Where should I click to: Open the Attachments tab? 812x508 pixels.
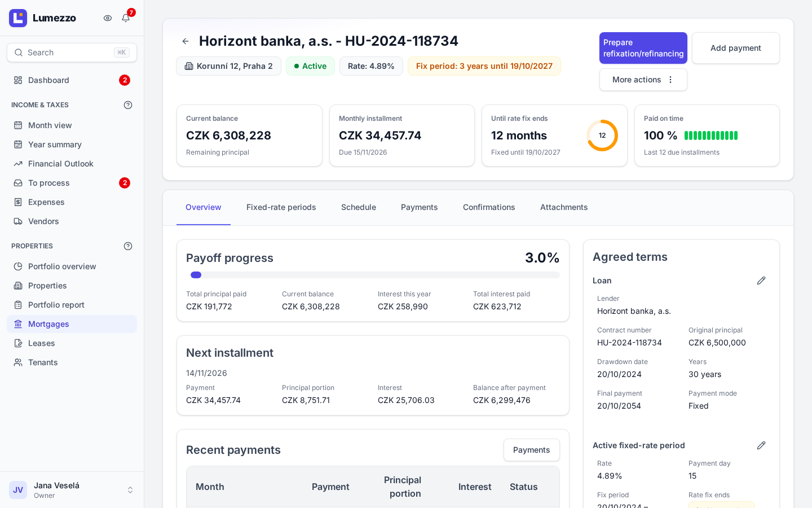(x=564, y=207)
